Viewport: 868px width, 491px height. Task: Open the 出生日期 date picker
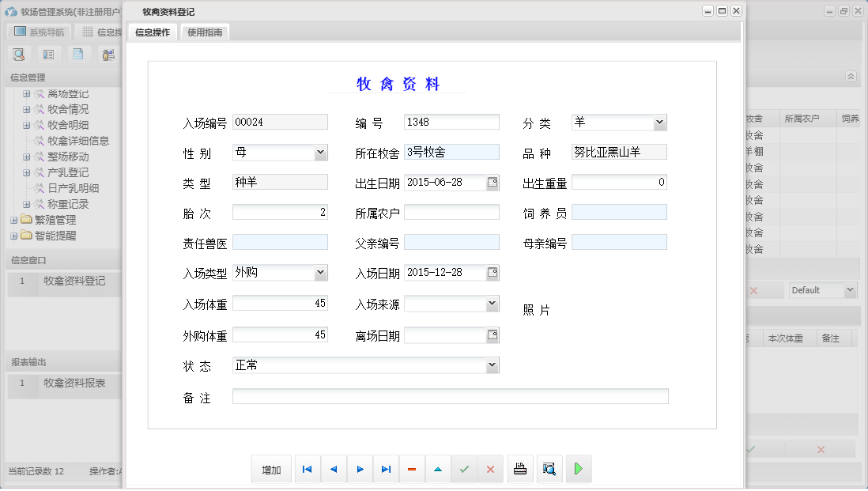[492, 182]
